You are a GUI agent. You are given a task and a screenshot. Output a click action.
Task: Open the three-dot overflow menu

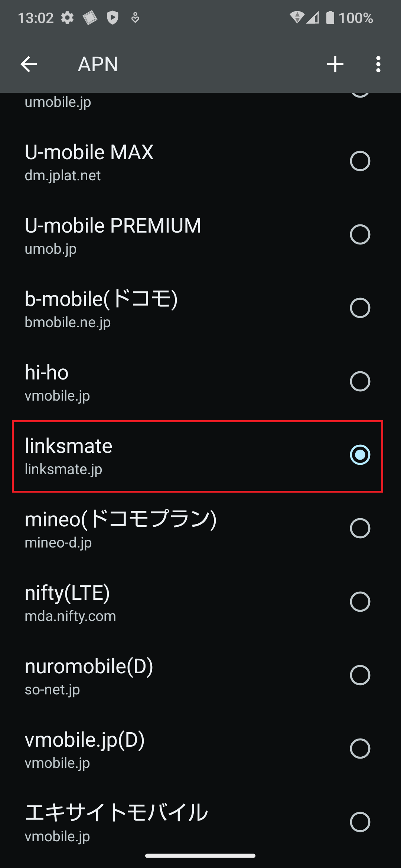pos(378,64)
